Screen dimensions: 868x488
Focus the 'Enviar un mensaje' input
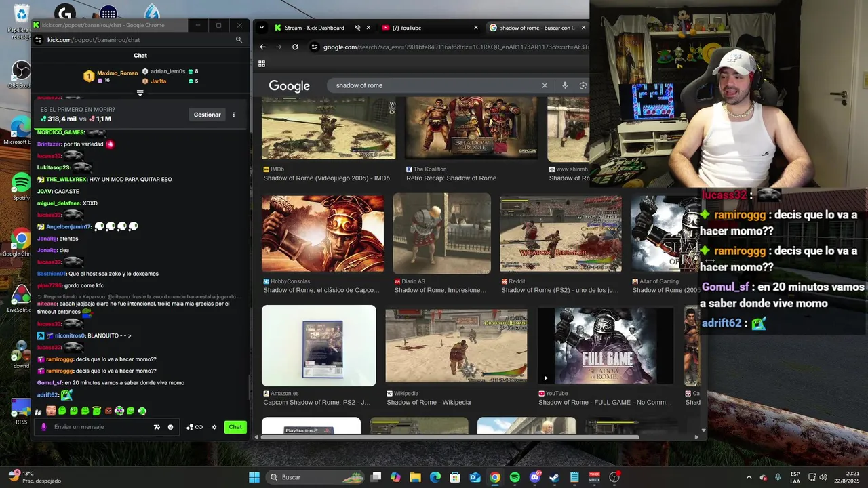[102, 427]
